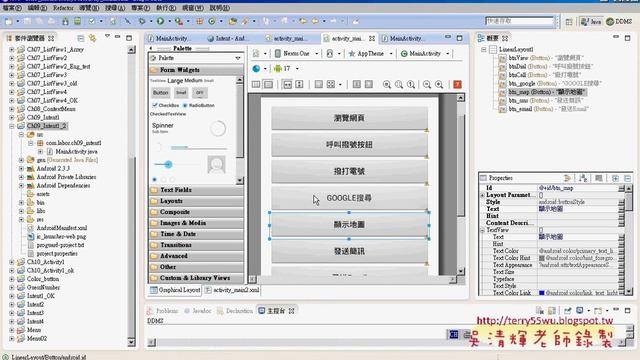Expand the Layout Parameters property group
Image resolution: width=640 pixels, height=360 pixels.
[482, 196]
